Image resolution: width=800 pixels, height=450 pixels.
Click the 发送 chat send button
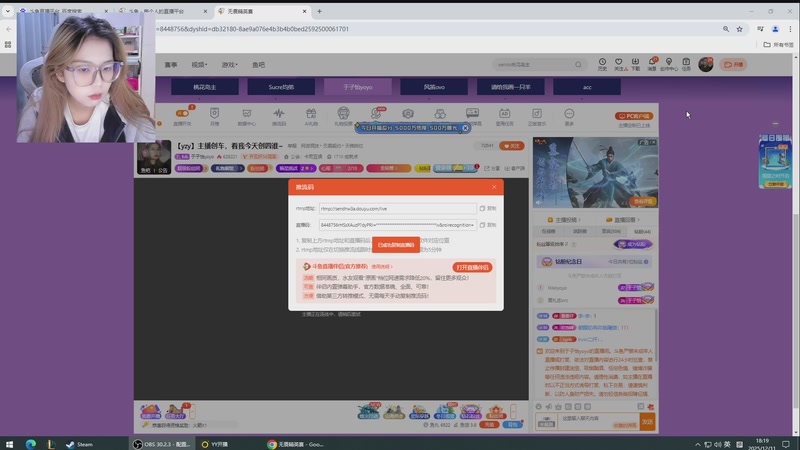tap(647, 422)
